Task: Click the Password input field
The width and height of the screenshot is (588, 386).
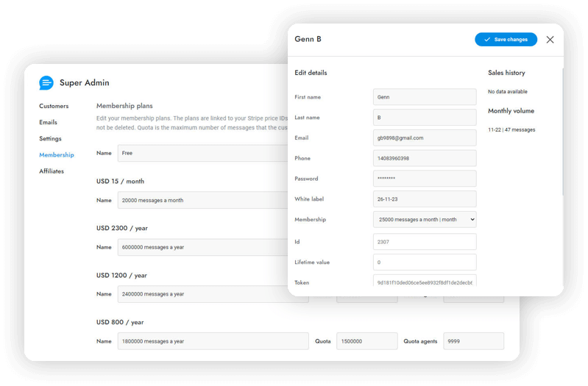Action: (x=425, y=179)
